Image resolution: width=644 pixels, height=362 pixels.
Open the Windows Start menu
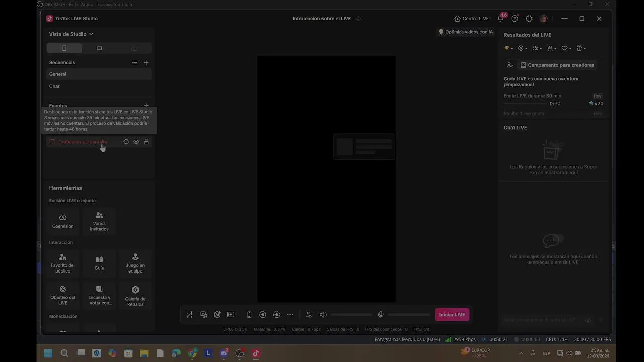coord(48,353)
